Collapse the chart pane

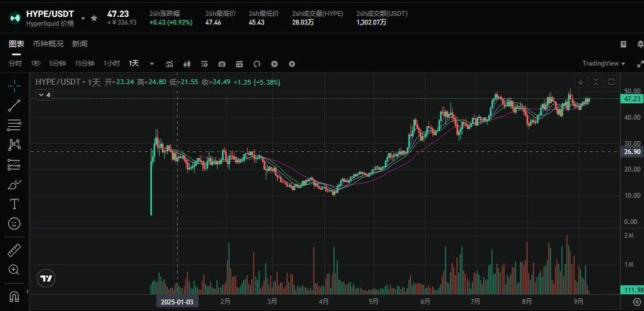click(596, 81)
